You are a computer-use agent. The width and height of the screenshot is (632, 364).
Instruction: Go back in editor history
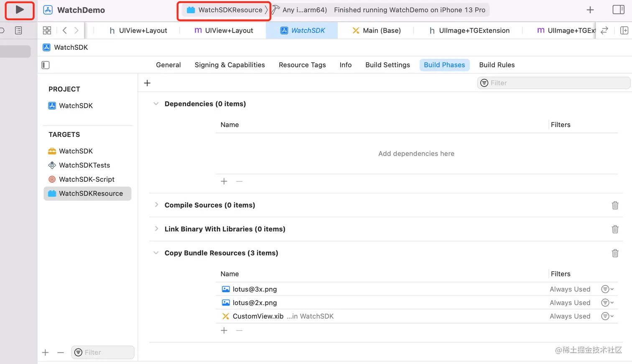pyautogui.click(x=64, y=31)
